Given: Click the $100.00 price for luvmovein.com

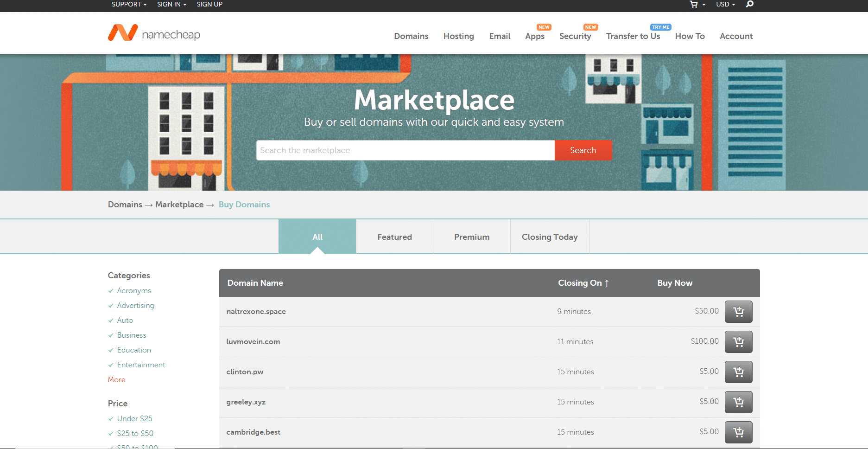Looking at the screenshot, I should [705, 341].
